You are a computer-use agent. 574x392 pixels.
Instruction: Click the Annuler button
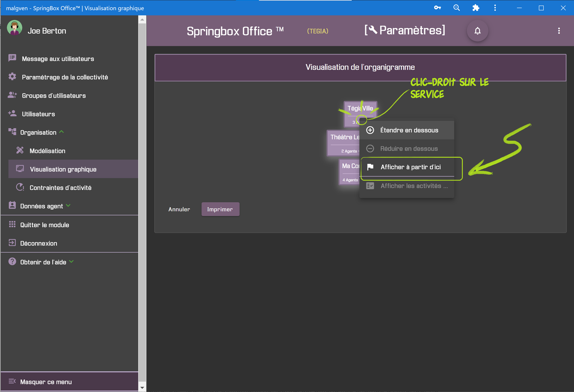tap(179, 209)
